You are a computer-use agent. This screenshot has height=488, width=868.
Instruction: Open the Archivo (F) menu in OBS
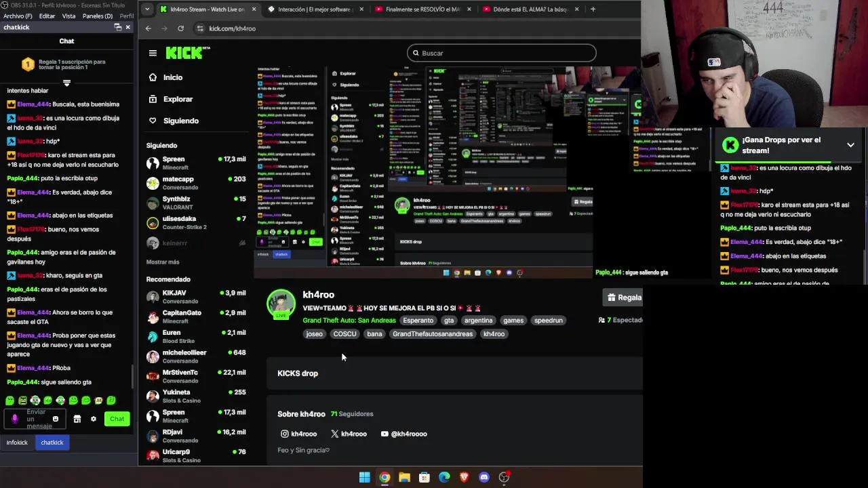(x=18, y=16)
